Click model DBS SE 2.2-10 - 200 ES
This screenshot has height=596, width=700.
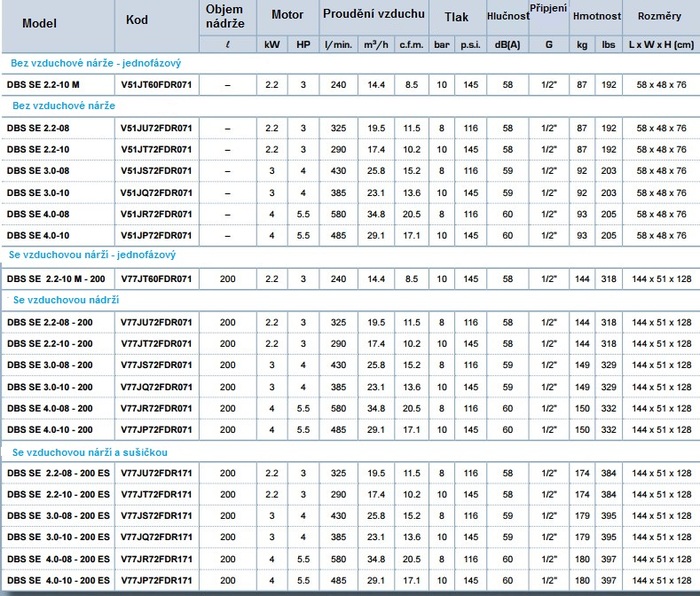point(58,495)
